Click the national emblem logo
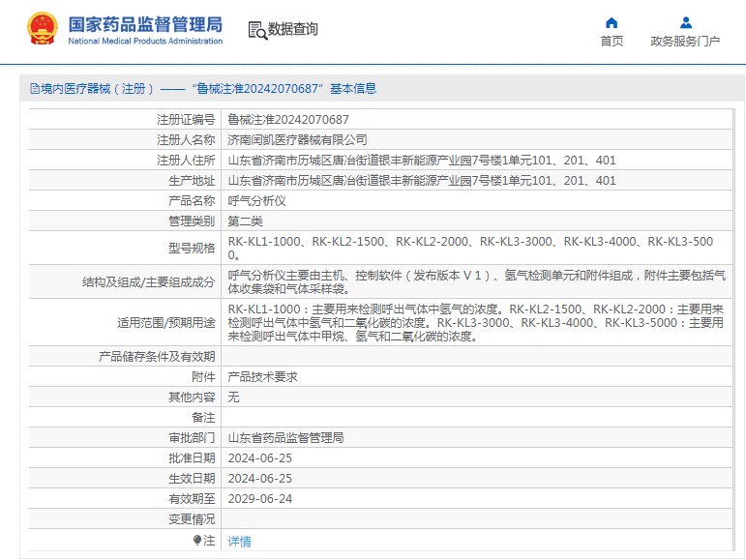Screen dimensions: 746x560 click(42, 28)
